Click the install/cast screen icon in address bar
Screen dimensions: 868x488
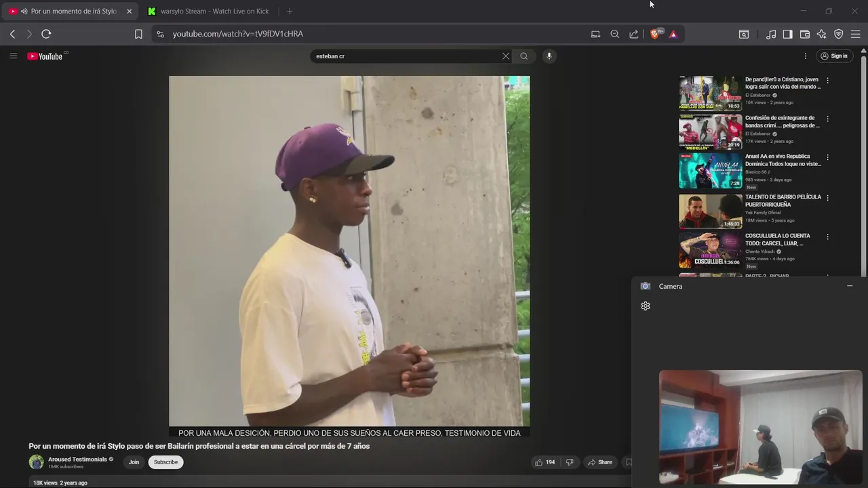(595, 34)
